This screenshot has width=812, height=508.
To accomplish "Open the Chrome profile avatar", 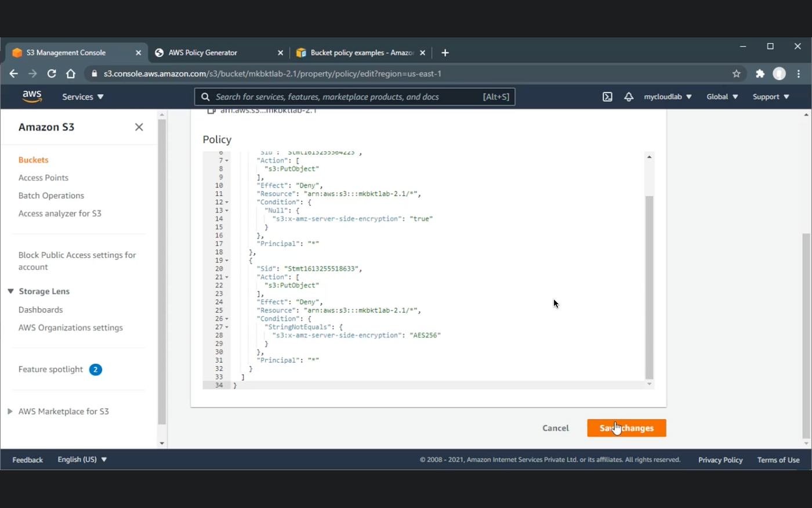I will (x=779, y=74).
